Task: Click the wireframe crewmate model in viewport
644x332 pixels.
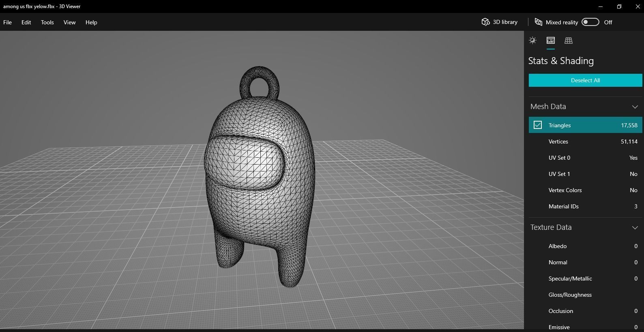Action: (x=260, y=177)
